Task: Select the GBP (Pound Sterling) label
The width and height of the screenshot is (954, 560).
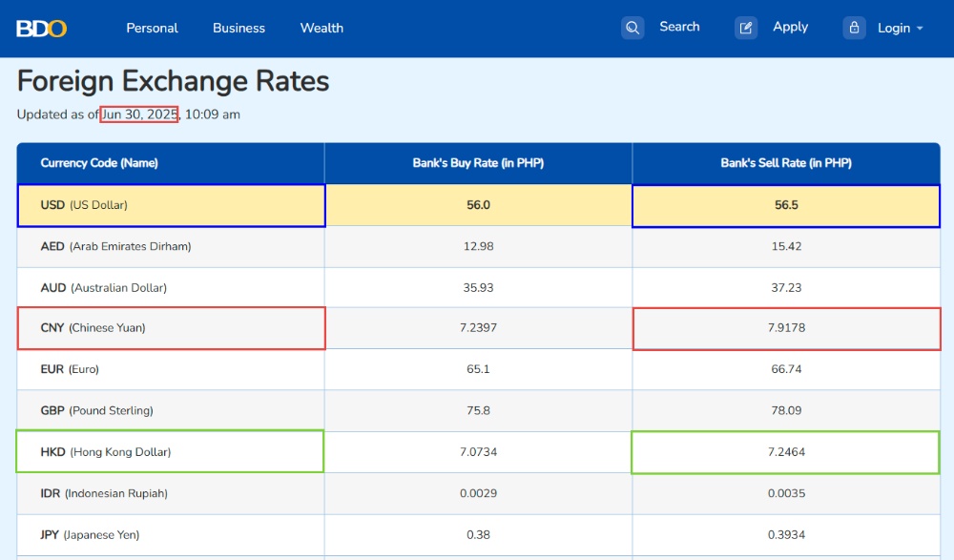Action: 96,411
